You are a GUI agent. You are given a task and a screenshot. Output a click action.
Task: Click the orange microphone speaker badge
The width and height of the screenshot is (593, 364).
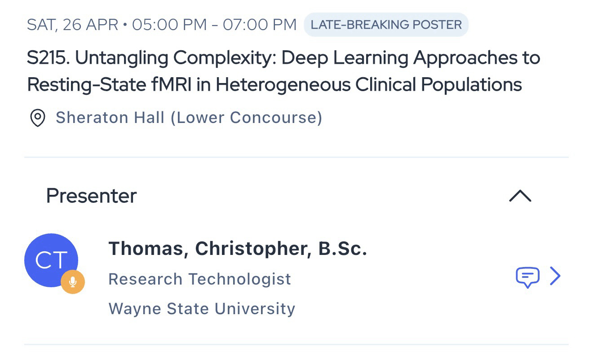[x=73, y=282]
